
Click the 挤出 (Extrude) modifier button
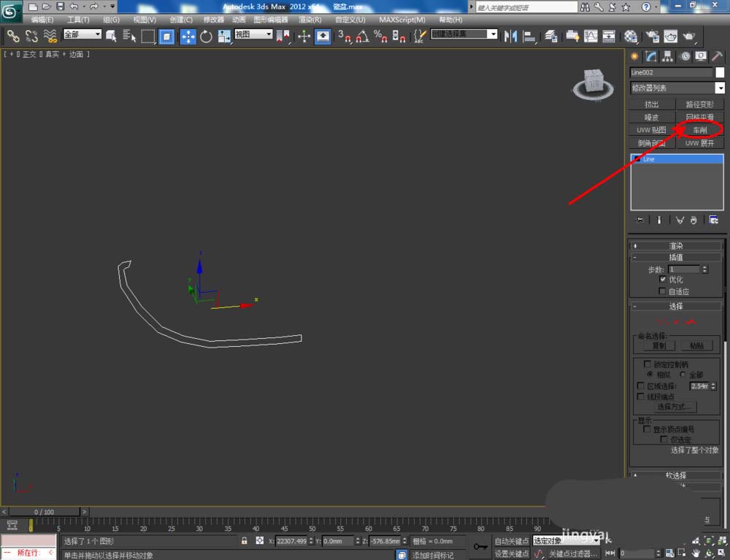pos(652,104)
